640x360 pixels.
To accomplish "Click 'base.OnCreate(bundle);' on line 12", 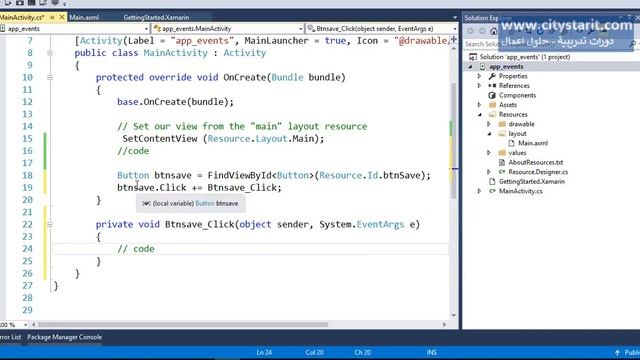I will tap(176, 102).
